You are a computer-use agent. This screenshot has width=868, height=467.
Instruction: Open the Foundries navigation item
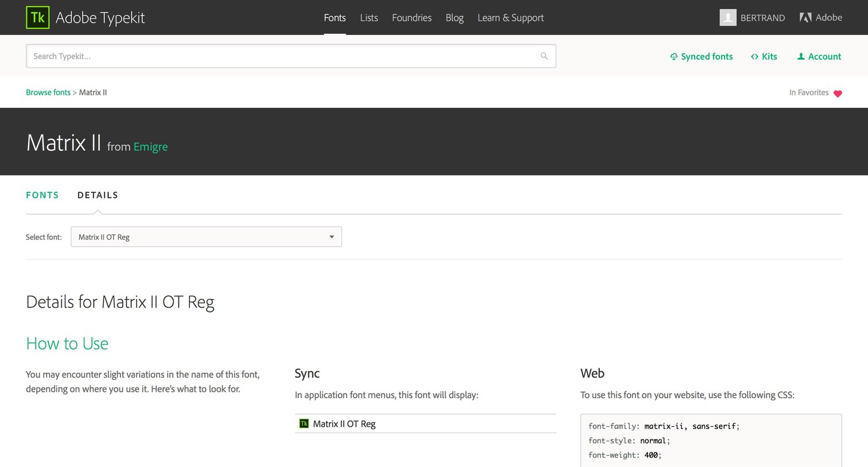click(x=412, y=18)
